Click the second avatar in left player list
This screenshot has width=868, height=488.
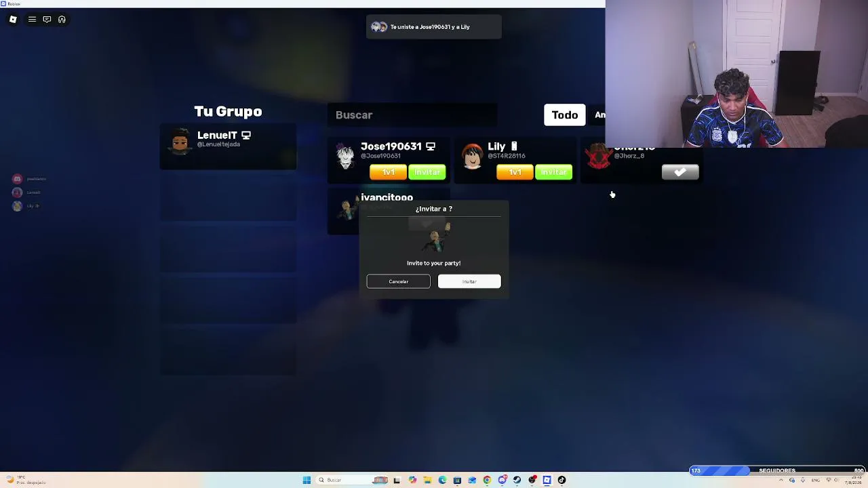click(17, 192)
